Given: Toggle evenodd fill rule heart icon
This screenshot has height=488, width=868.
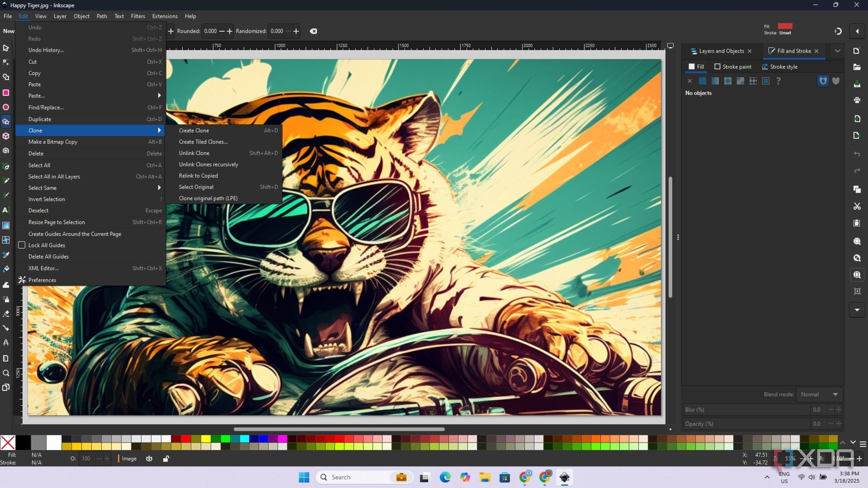Looking at the screenshot, I should (x=823, y=81).
